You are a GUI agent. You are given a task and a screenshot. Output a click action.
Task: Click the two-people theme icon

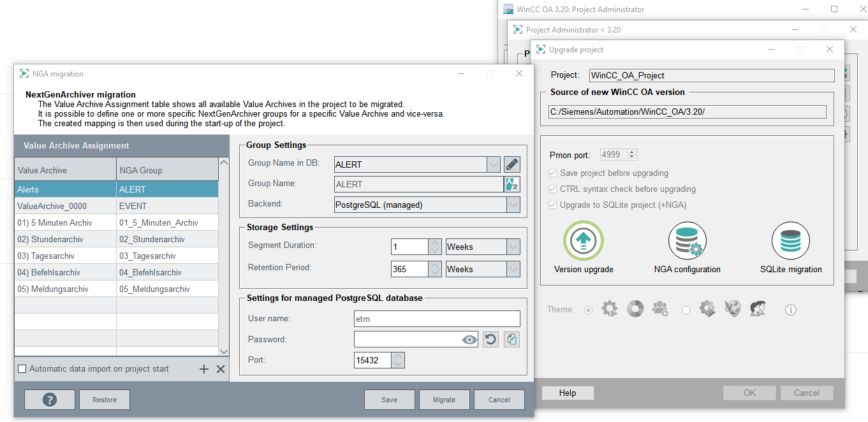click(758, 309)
